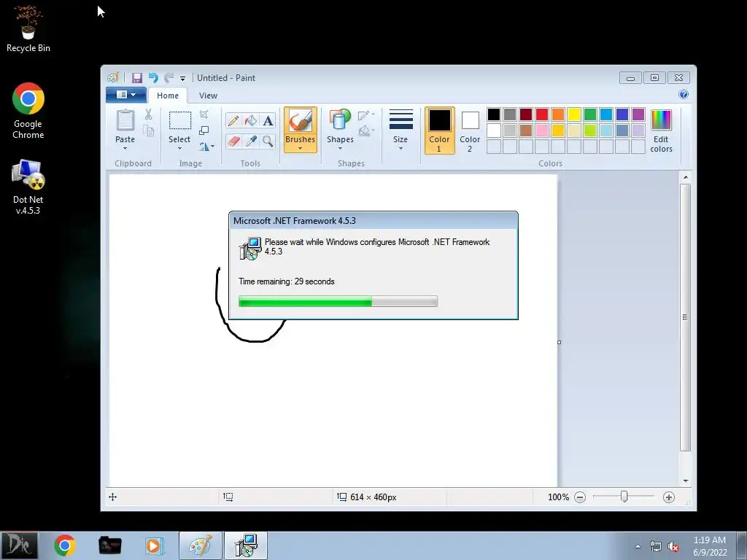Open Recycle Bin desktop icon
This screenshot has height=560, width=747.
pyautogui.click(x=28, y=28)
